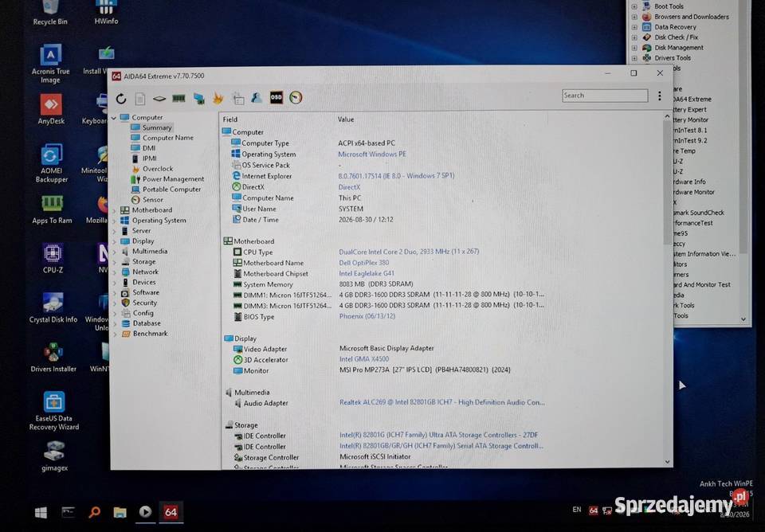The width and height of the screenshot is (765, 532).
Task: Open AIDA64 three-dot options menu
Action: pos(660,96)
